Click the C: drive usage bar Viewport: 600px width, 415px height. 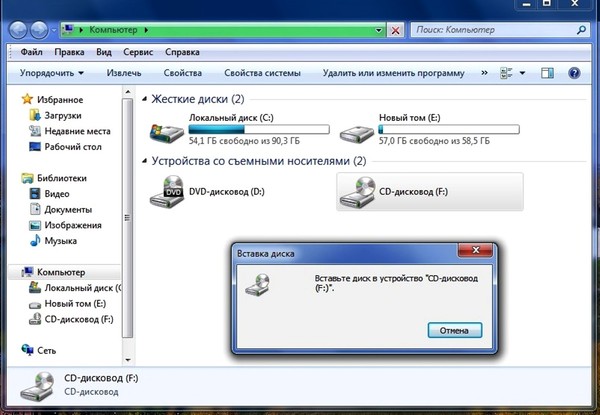point(259,129)
